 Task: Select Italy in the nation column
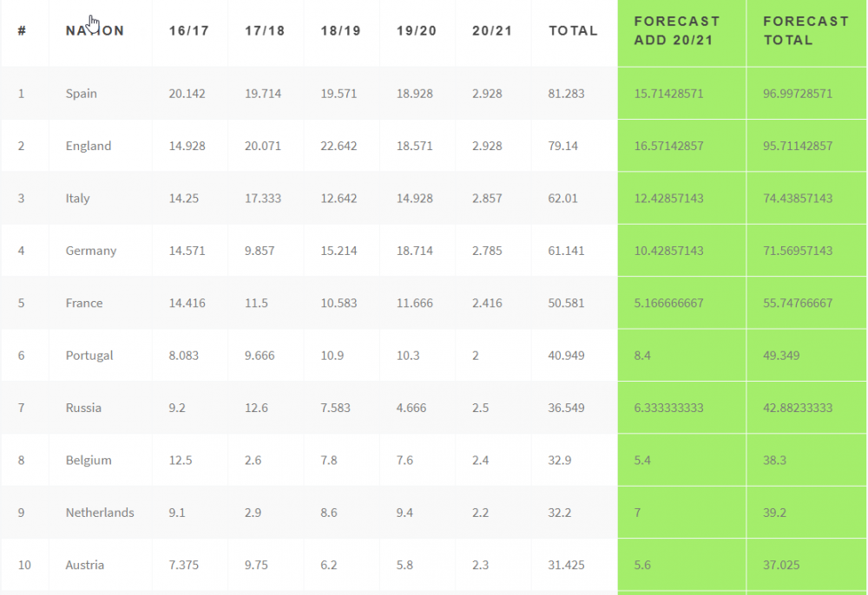click(77, 198)
